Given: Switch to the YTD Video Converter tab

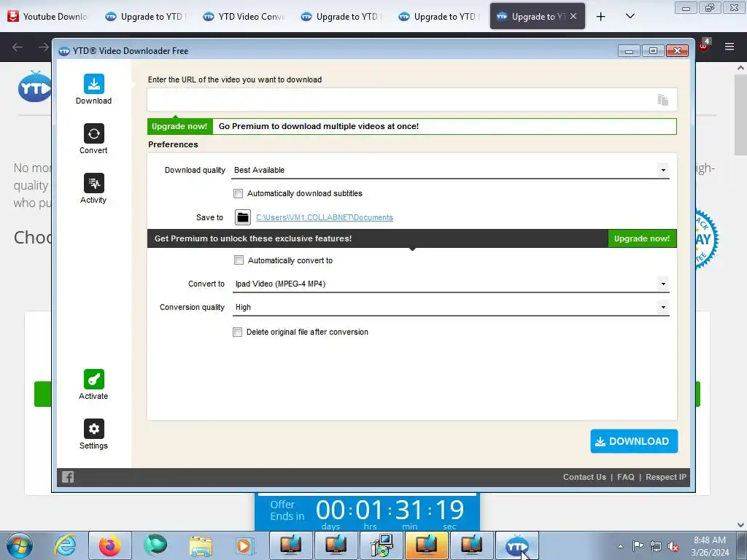Looking at the screenshot, I should pyautogui.click(x=244, y=17).
